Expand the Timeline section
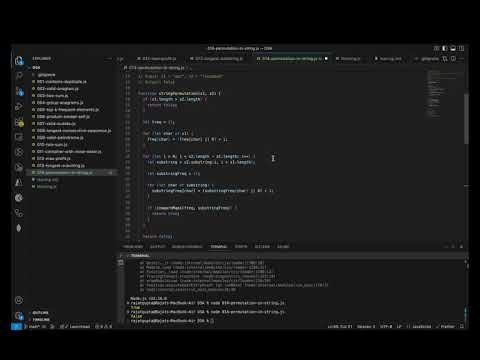 41,319
